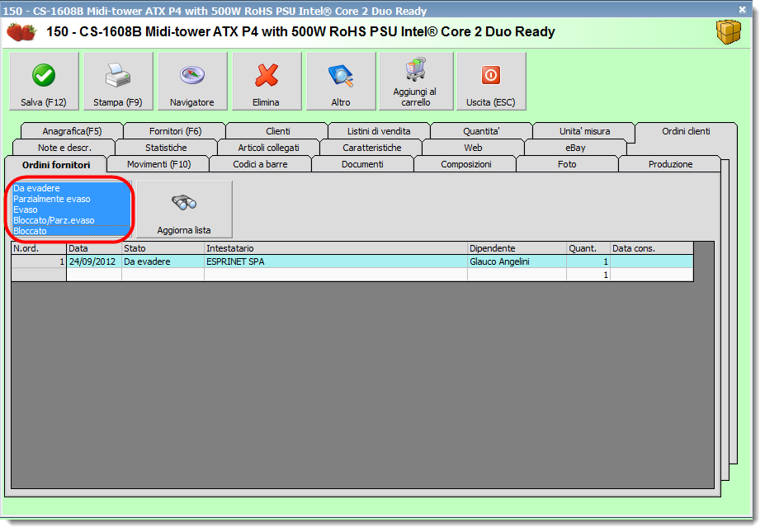Select the Composizioni tab
This screenshot has width=765, height=532.
pos(466,164)
